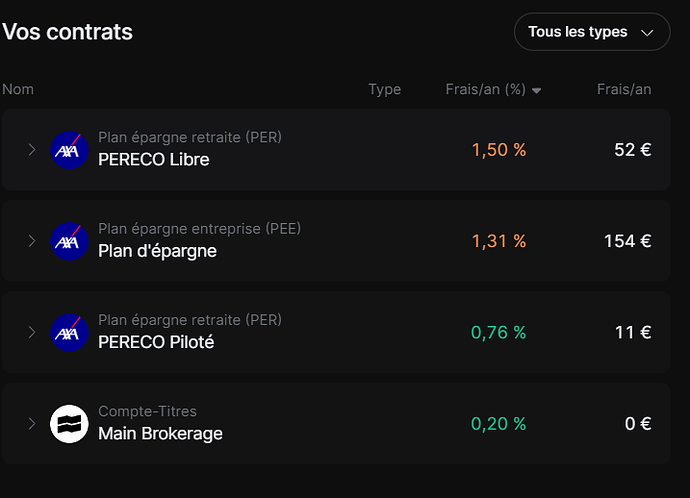Sort contracts by Nom column

(x=18, y=89)
